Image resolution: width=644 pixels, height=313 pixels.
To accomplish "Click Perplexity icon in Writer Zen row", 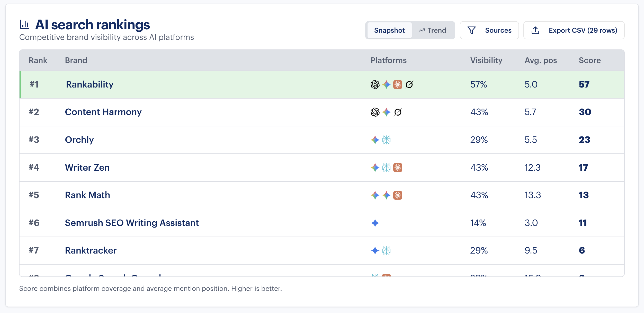I will pyautogui.click(x=386, y=168).
